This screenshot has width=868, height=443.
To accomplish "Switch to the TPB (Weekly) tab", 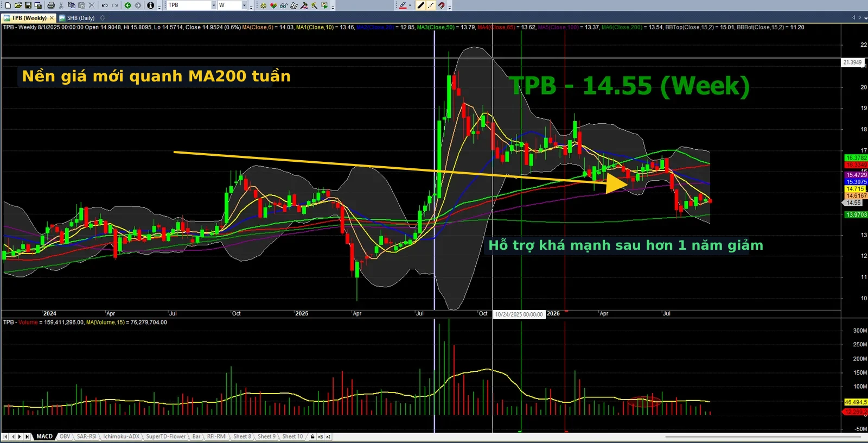I will [29, 18].
